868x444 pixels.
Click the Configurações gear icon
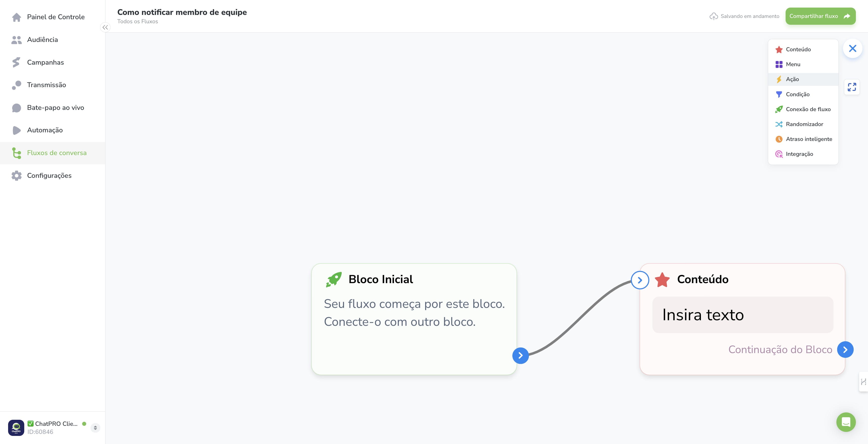point(16,175)
